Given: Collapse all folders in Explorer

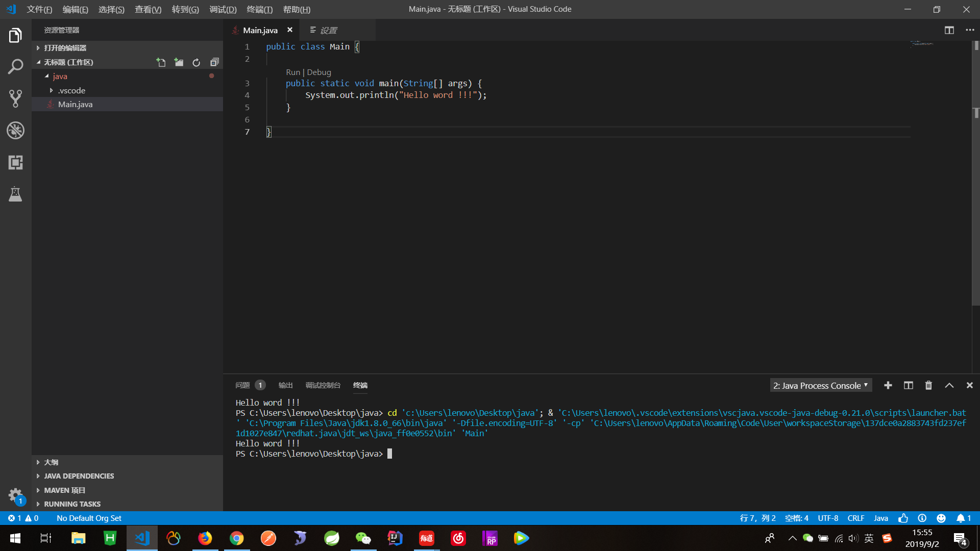Looking at the screenshot, I should tap(214, 62).
